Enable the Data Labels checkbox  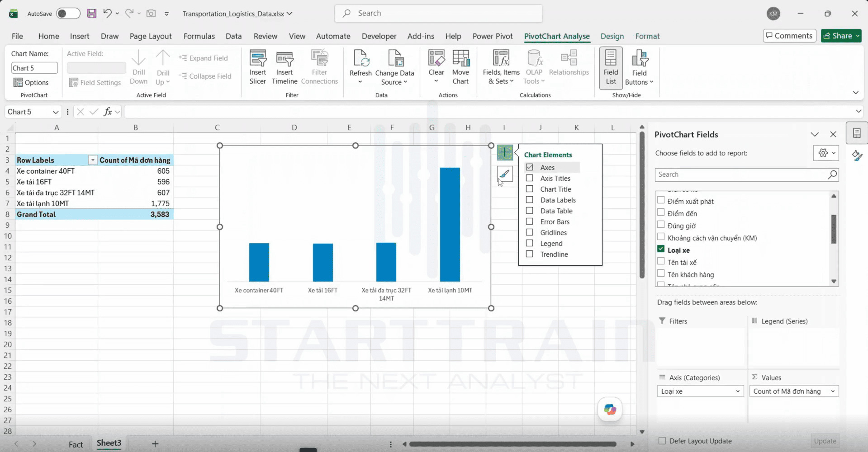529,200
